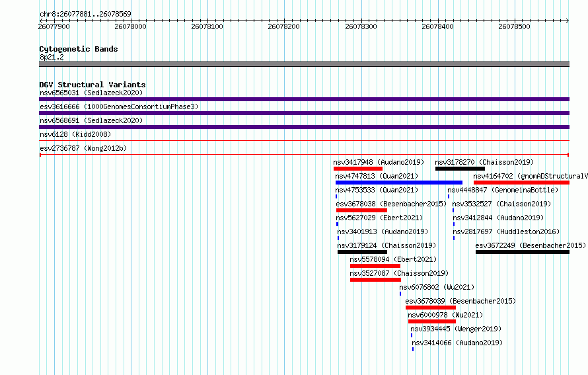Viewport: 588px width, 375px height.
Task: Click the purple bar under nsv6568691
Action: [x=304, y=127]
